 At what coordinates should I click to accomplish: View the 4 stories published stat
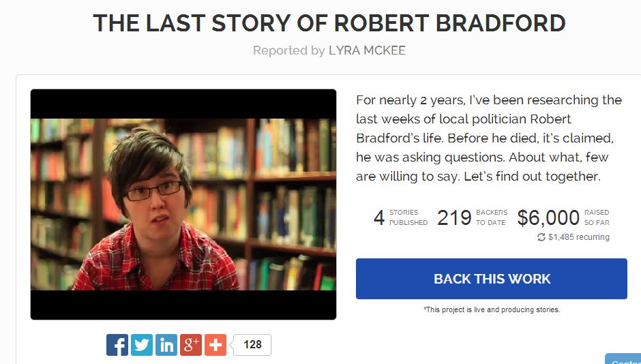[400, 217]
